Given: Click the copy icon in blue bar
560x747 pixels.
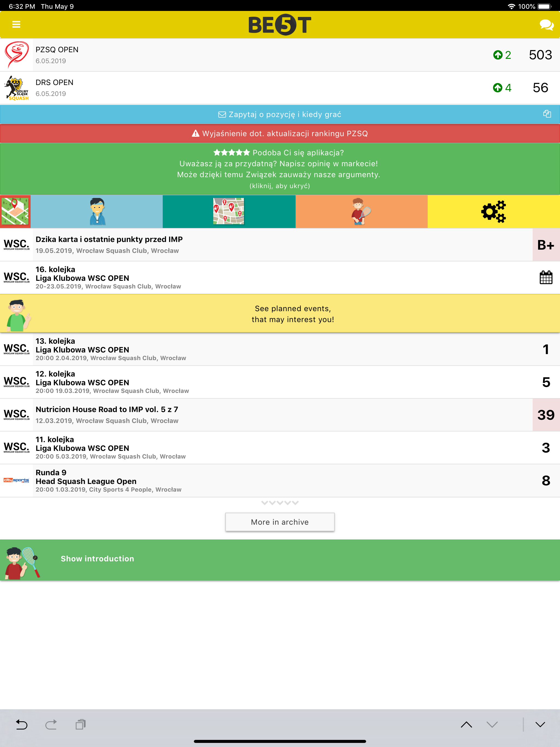Looking at the screenshot, I should pos(547,114).
